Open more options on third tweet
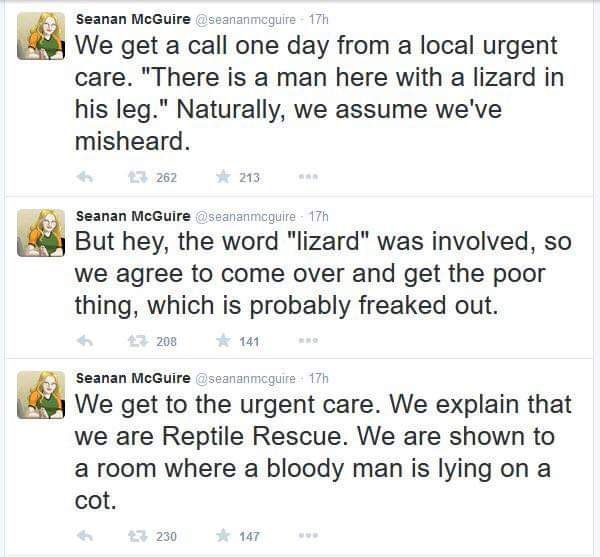Viewport: 600px width, 557px height. tap(308, 536)
